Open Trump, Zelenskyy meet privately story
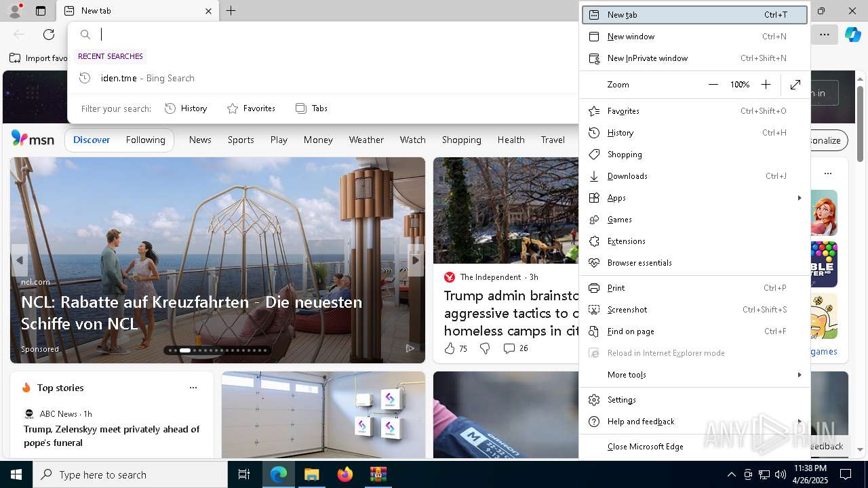868x488 pixels. tap(112, 436)
